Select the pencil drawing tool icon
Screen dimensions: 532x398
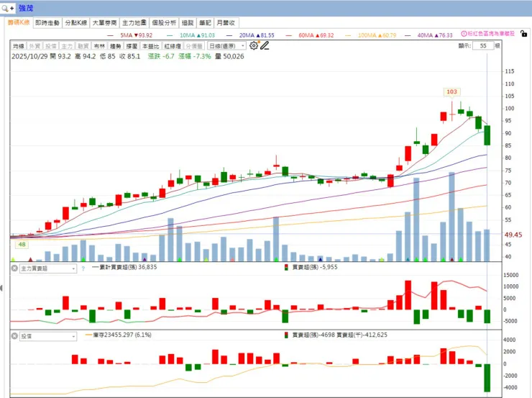point(265,45)
